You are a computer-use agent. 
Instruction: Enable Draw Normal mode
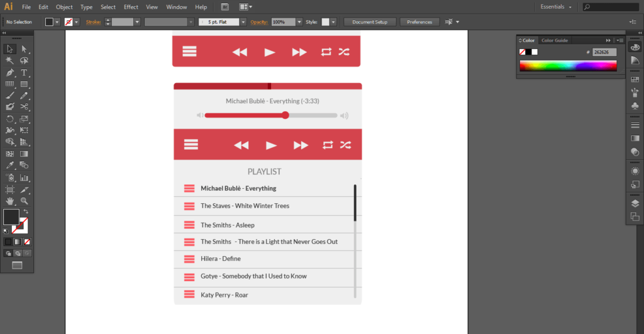pyautogui.click(x=8, y=253)
